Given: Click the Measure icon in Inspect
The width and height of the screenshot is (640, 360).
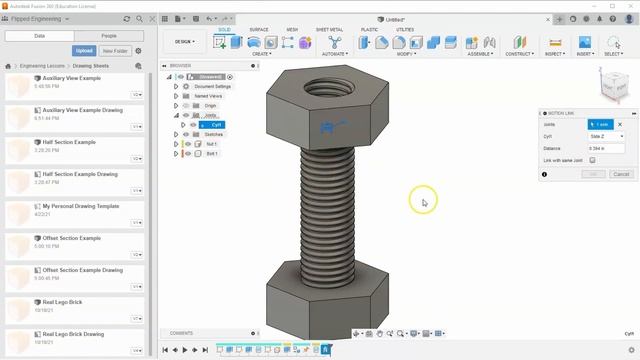Looking at the screenshot, I should pyautogui.click(x=555, y=42).
